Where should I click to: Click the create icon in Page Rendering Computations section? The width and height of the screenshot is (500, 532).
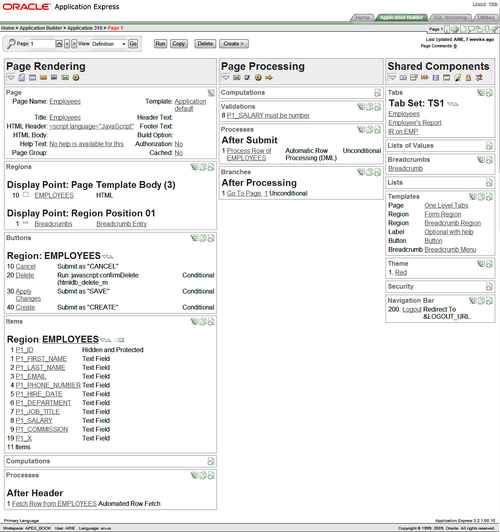point(211,461)
